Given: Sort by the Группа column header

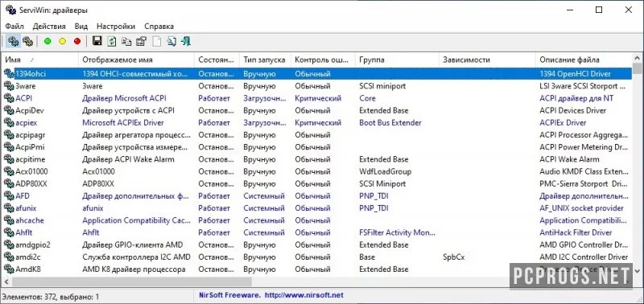Looking at the screenshot, I should [x=397, y=60].
